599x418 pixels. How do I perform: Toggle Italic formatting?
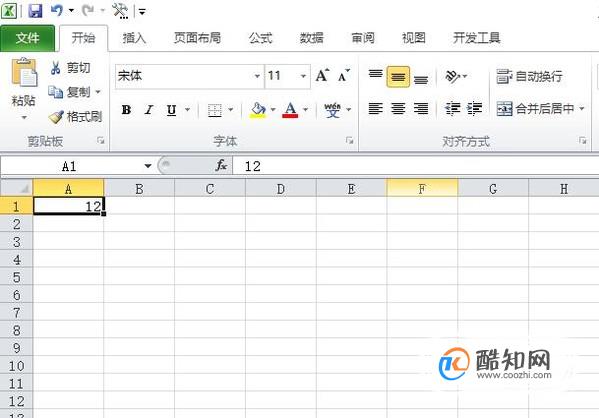point(149,110)
